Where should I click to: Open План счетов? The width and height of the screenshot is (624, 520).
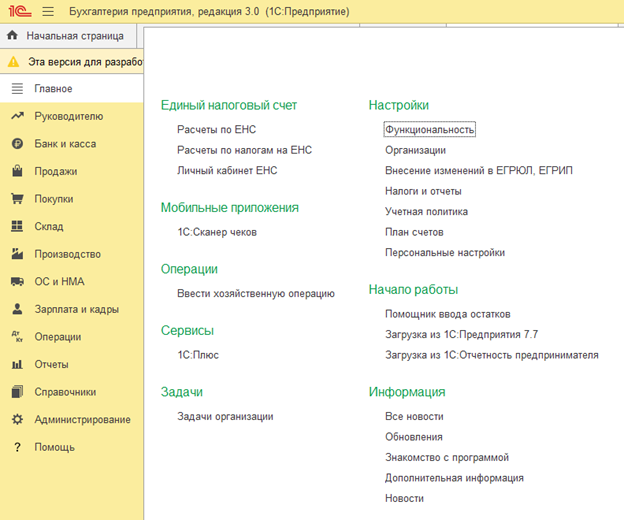click(414, 232)
